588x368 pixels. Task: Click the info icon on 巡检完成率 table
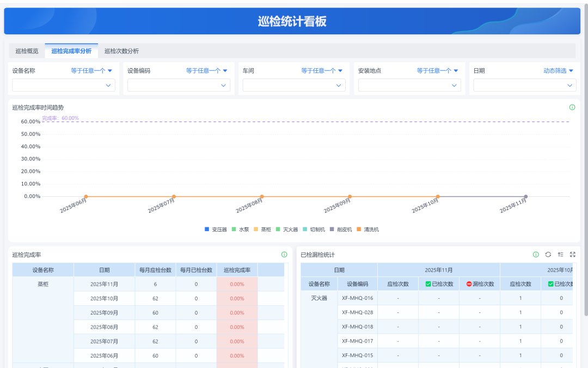point(284,255)
